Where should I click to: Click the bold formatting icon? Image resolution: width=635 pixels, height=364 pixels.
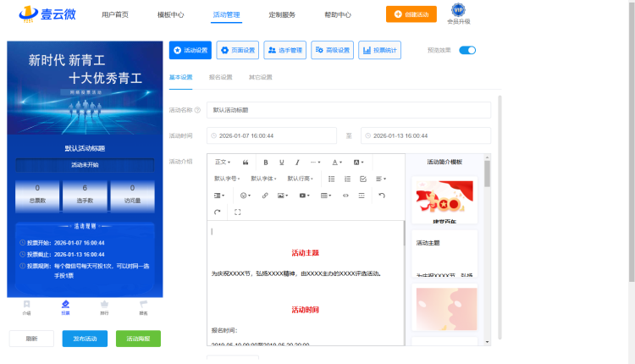(x=266, y=162)
